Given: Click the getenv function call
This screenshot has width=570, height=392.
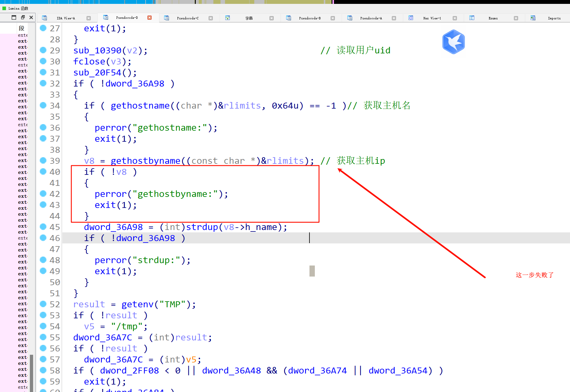Looking at the screenshot, I should (138, 304).
